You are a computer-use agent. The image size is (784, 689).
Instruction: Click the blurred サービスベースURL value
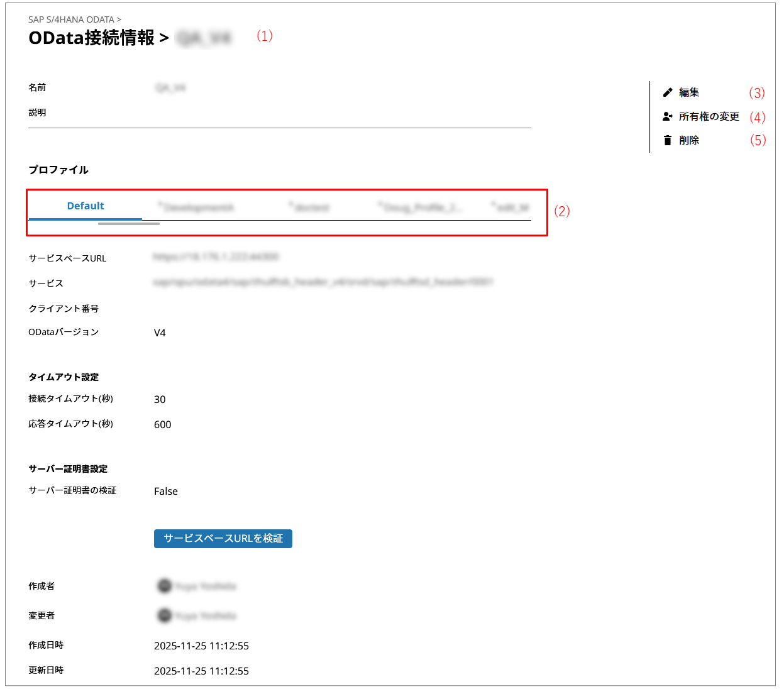[x=216, y=256]
